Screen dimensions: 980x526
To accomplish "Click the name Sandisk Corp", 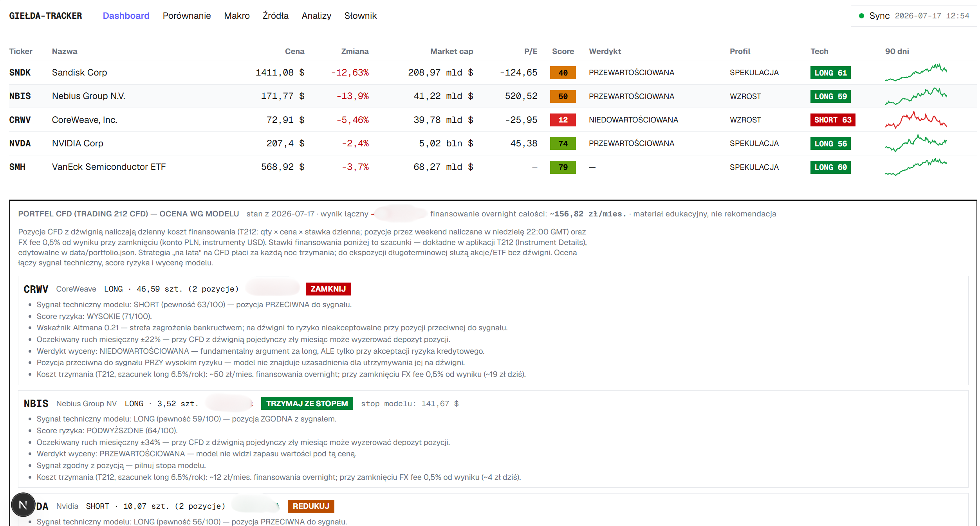I will pyautogui.click(x=79, y=72).
